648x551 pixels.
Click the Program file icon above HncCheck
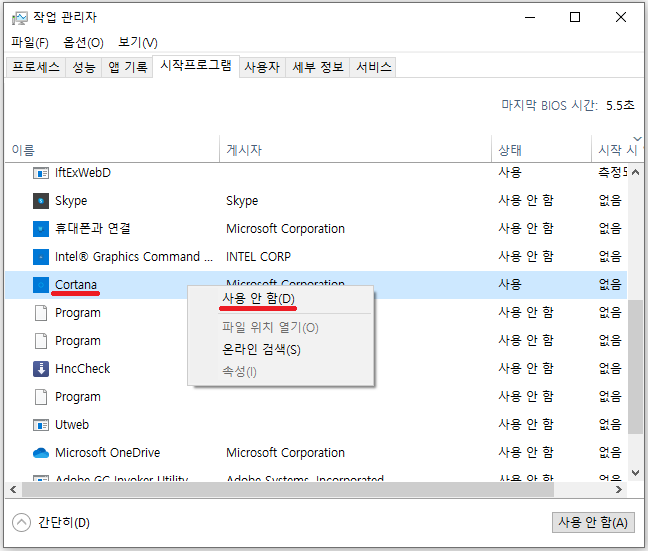tap(40, 341)
